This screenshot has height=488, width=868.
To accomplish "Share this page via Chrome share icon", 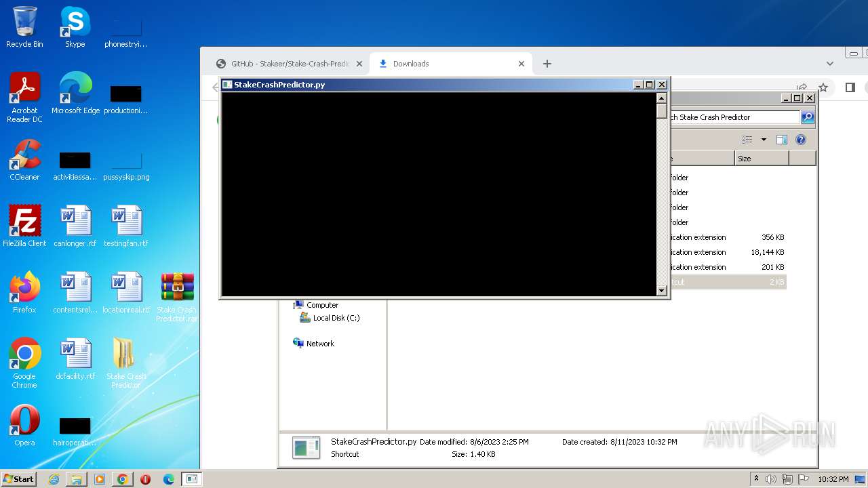I will coord(802,87).
